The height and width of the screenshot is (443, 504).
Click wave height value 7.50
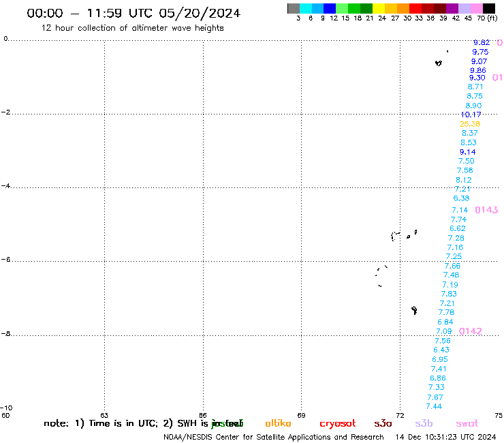(x=466, y=161)
